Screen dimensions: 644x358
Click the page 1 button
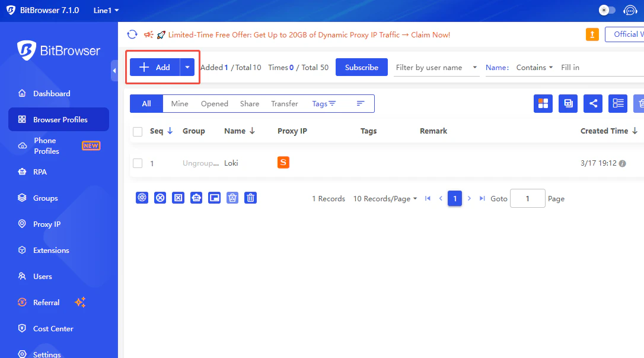pyautogui.click(x=455, y=198)
